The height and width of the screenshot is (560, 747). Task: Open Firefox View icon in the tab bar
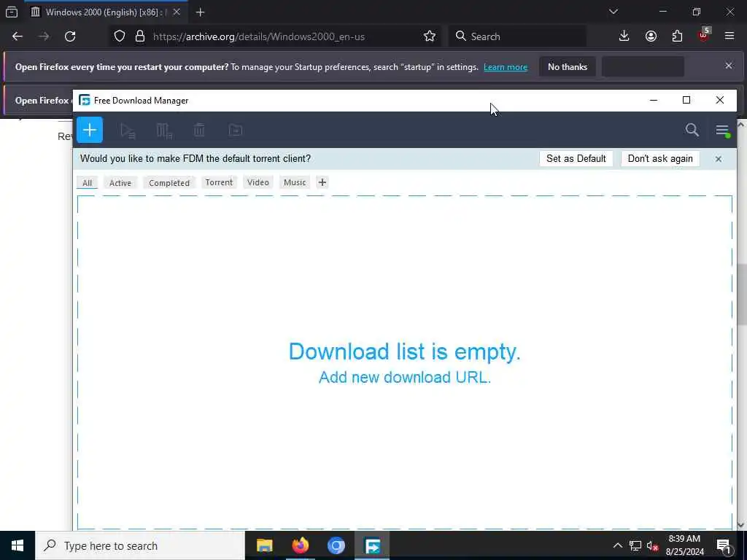coord(12,12)
